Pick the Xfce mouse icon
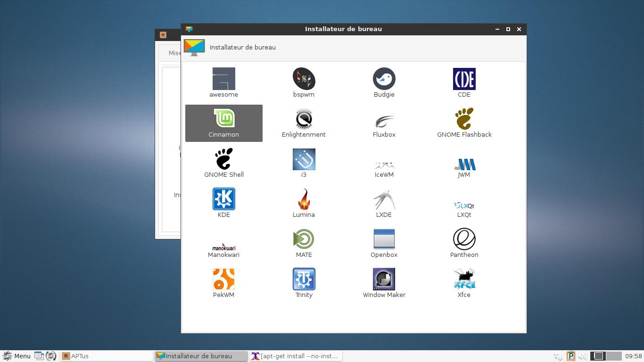The height and width of the screenshot is (362, 644). 464,279
